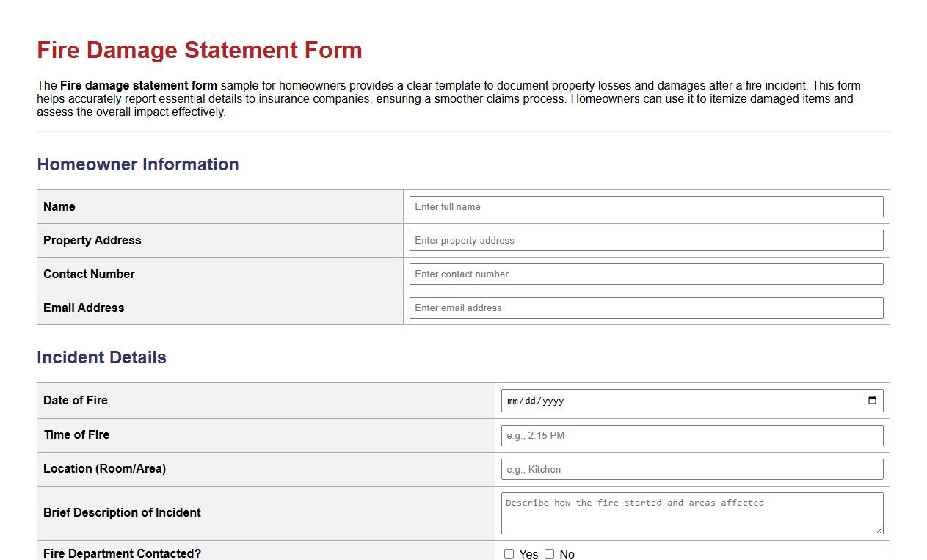This screenshot has height=560, width=927.
Task: Click the Name row label
Action: (x=59, y=206)
